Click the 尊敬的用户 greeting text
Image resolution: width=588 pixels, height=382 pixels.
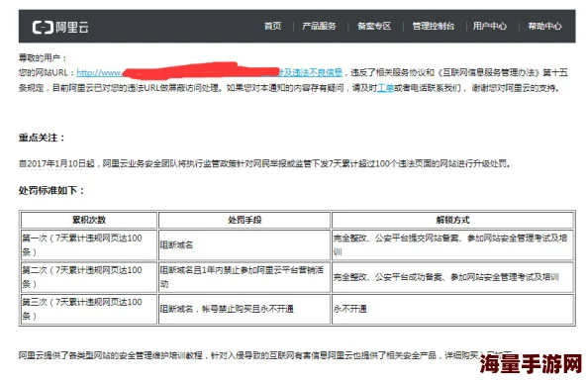44,57
